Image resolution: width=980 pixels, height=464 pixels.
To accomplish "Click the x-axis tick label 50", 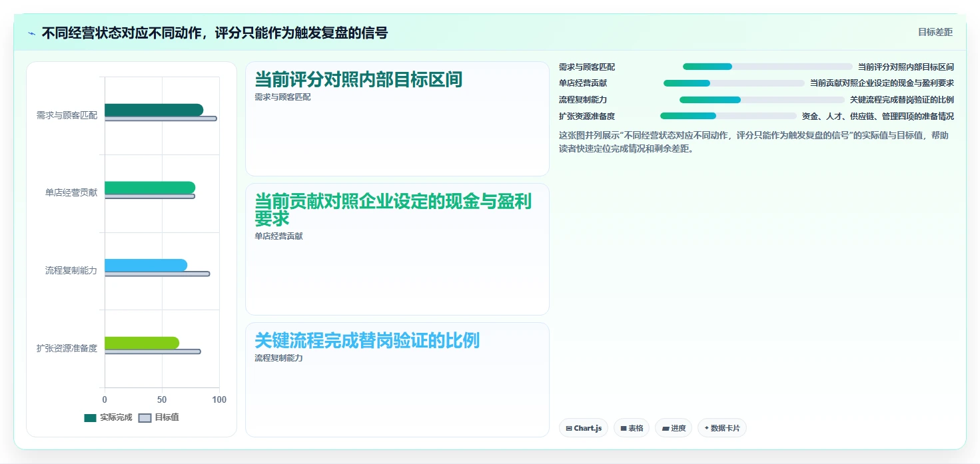I will click(162, 400).
